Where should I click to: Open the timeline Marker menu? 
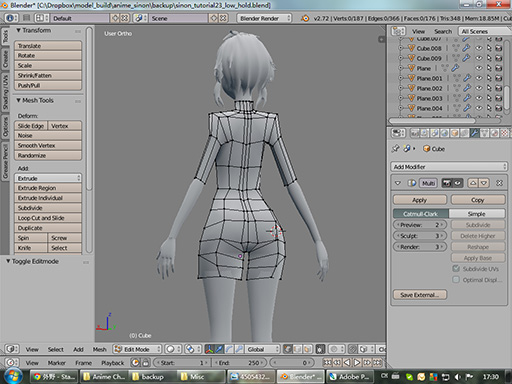point(56,363)
